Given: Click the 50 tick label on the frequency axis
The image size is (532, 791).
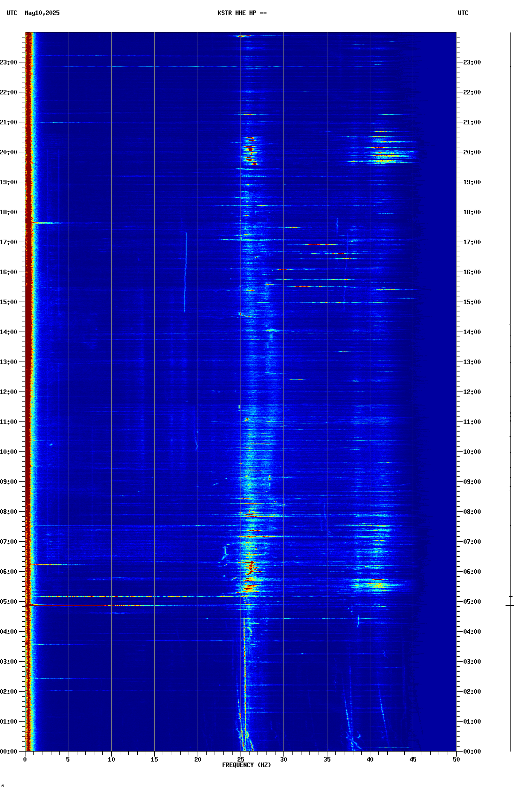Looking at the screenshot, I should coord(456,760).
